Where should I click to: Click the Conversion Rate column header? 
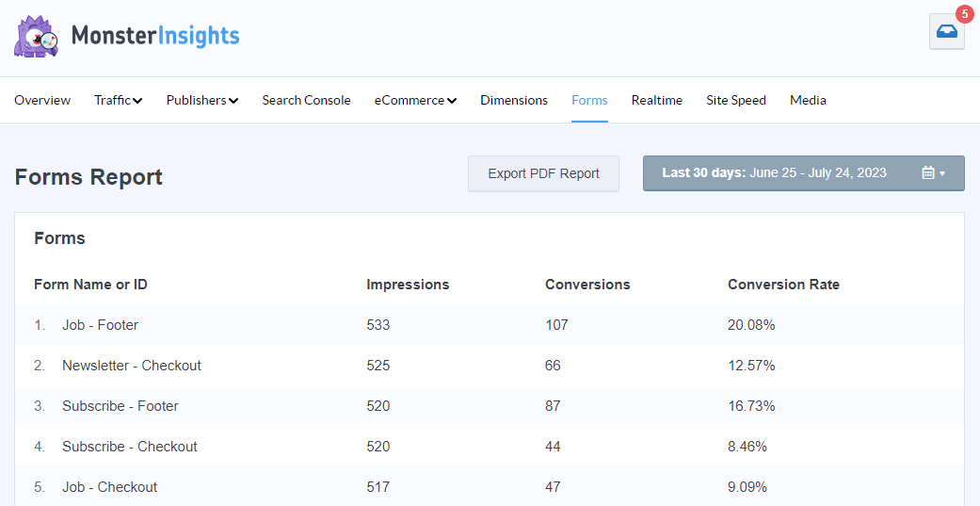tap(783, 285)
